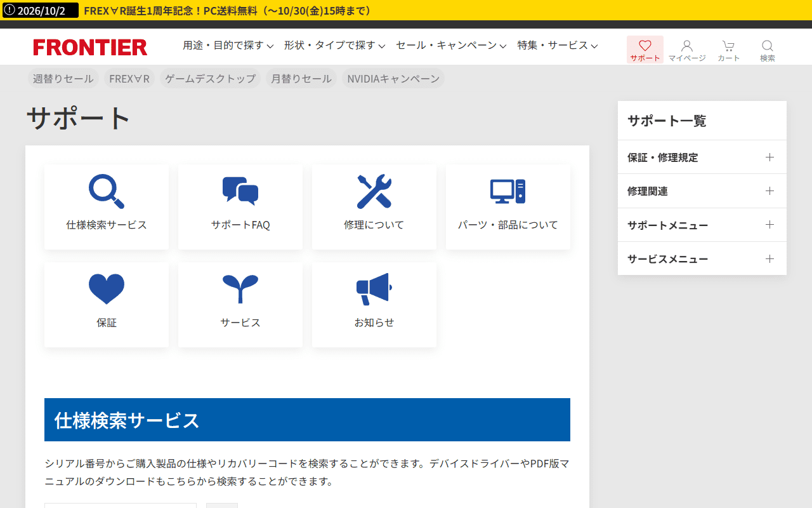Open 形状・タイプで探す dropdown menu
This screenshot has width=812, height=508.
[335, 45]
